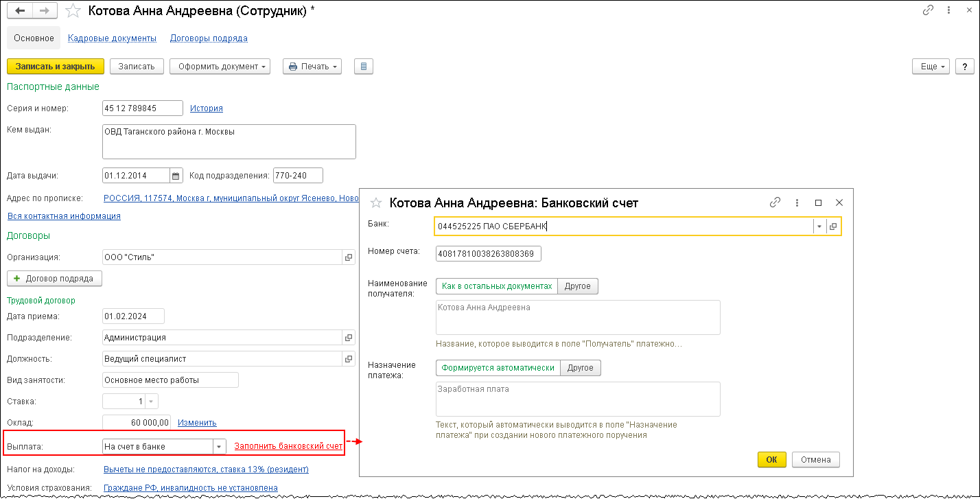Open Кадровые документы tab

pyautogui.click(x=113, y=38)
